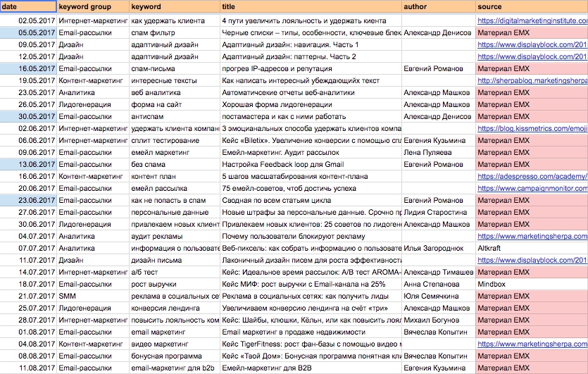Click author cell 'Юля Семячкина'
The image size is (588, 374).
tap(439, 297)
